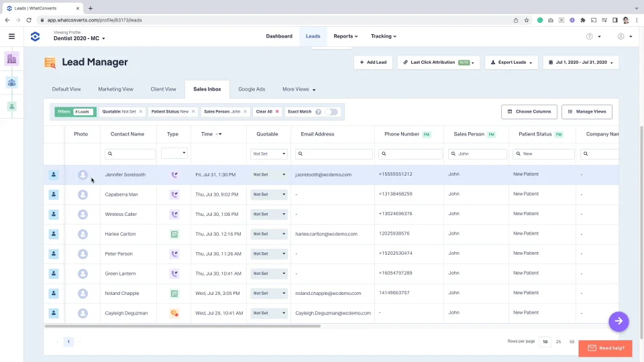Open the Leads navigation item
Viewport: 644px width, 362px height.
tap(313, 36)
